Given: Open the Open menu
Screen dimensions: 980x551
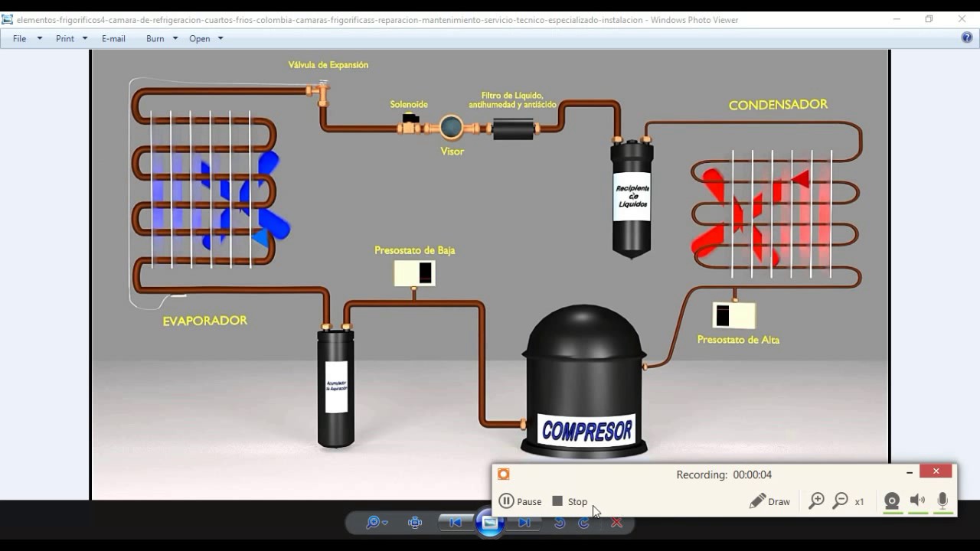Looking at the screenshot, I should click(x=200, y=38).
